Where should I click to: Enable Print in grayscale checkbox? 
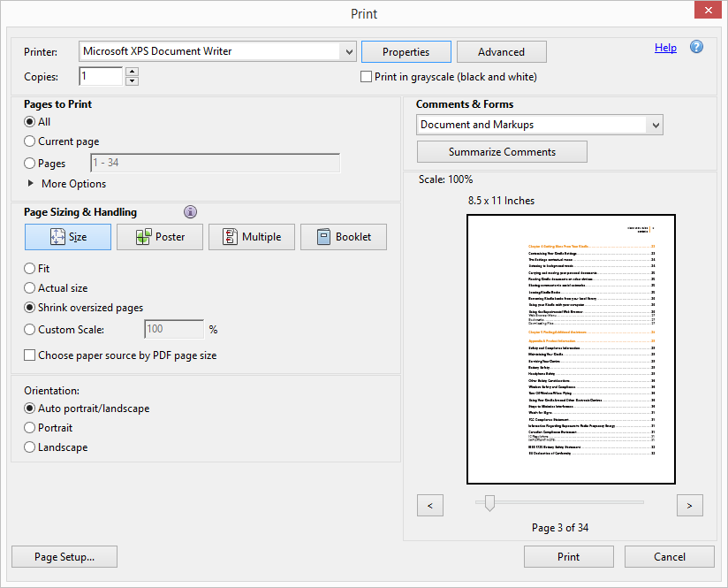367,77
